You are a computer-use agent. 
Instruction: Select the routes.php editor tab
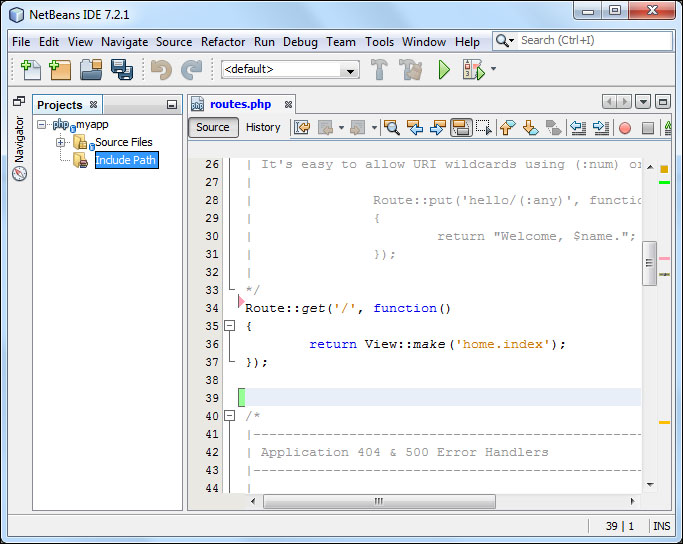(x=240, y=104)
